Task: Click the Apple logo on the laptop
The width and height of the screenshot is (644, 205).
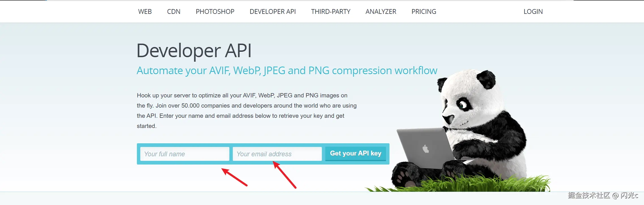Action: 426,149
